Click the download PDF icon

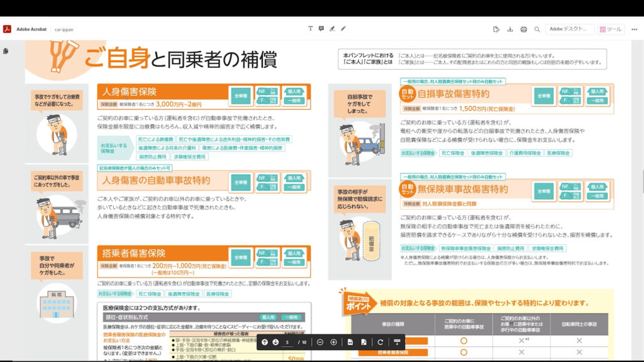(x=509, y=29)
